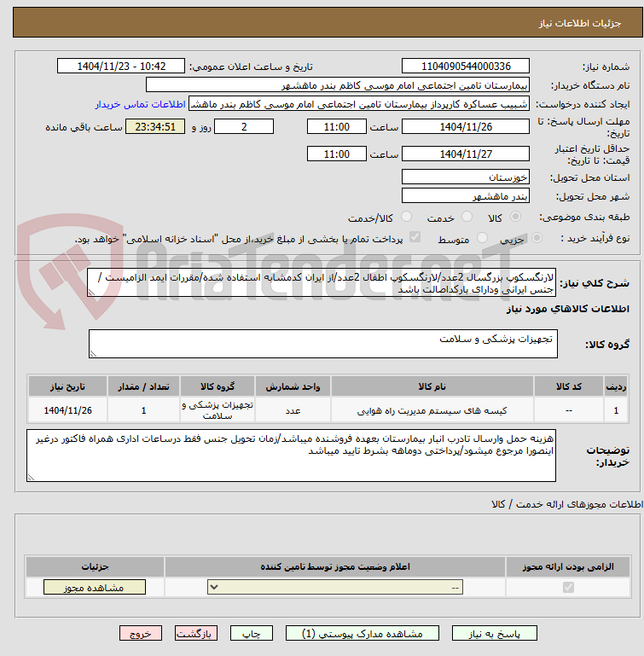Open مشاهده مدارک پیوستی (1) button
The width and height of the screenshot is (644, 656).
coord(363,634)
